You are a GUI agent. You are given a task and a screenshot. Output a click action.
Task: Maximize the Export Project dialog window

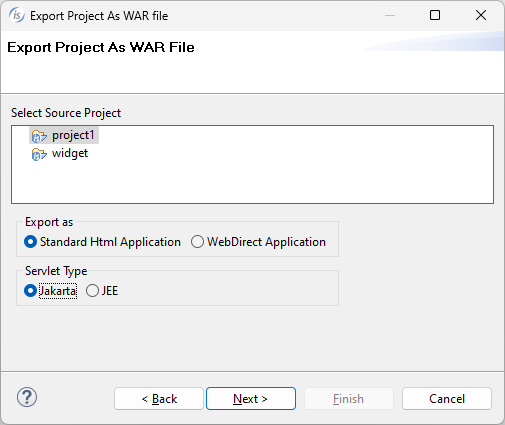[x=435, y=15]
